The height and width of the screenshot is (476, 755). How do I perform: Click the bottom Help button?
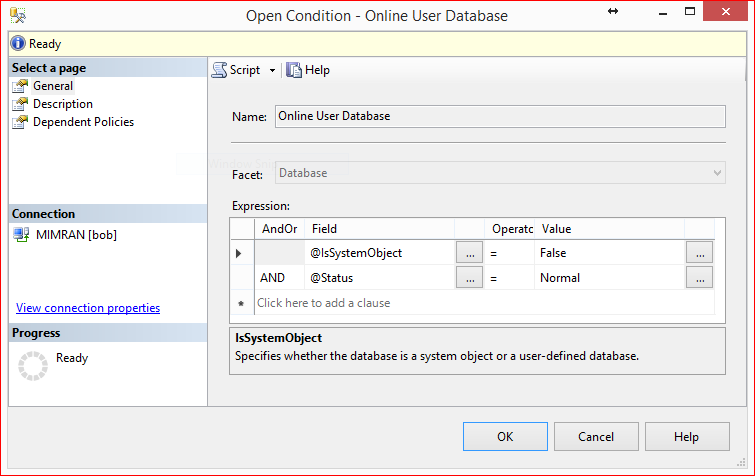point(686,437)
